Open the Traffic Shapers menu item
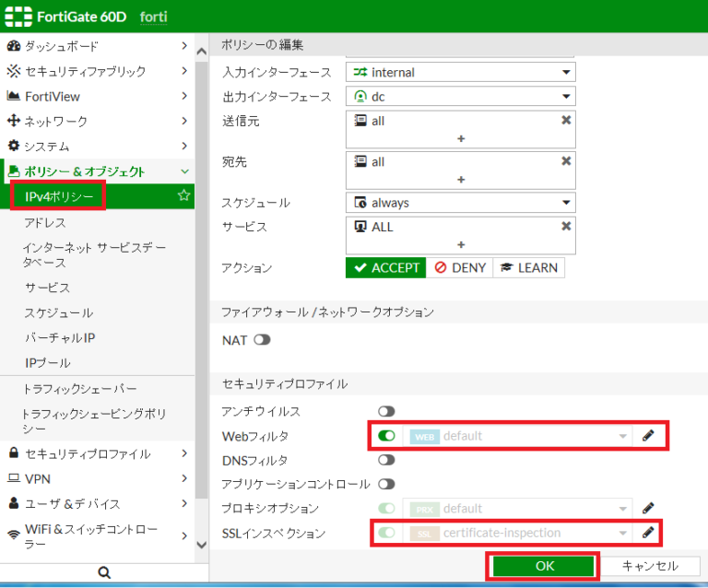The width and height of the screenshot is (708, 588). pos(79,389)
